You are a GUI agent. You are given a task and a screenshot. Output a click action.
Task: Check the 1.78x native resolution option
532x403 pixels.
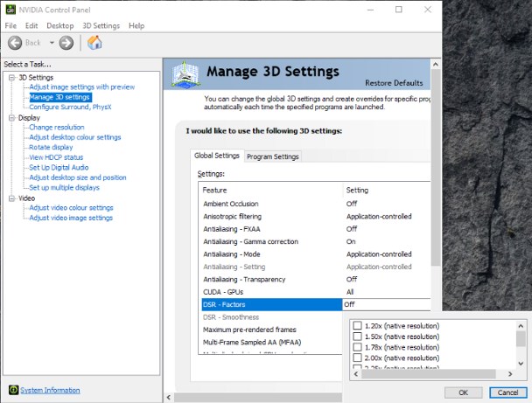pos(357,347)
